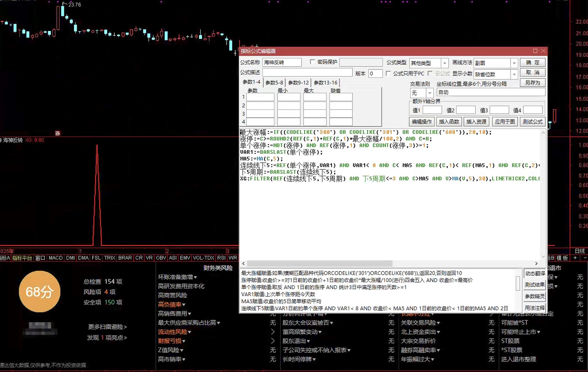
Task: Click the arrow right of 流动性风险 row
Action: pos(273,332)
